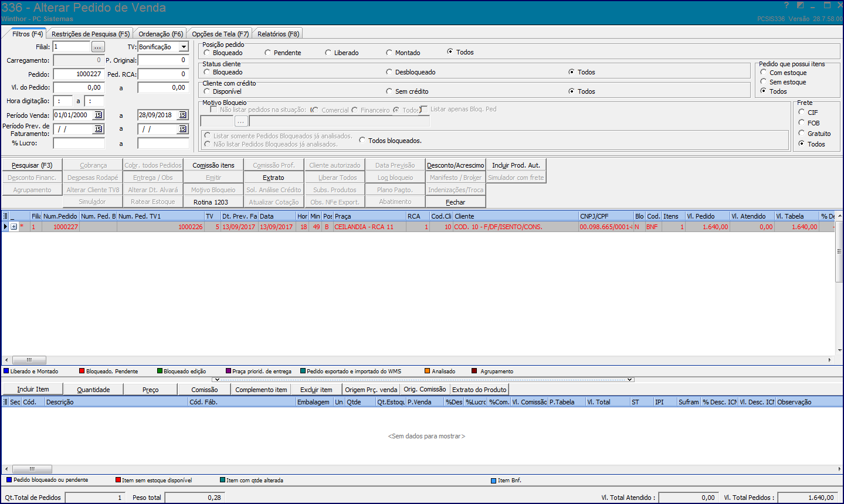
Task: Click Extrato do Produto button
Action: 479,390
